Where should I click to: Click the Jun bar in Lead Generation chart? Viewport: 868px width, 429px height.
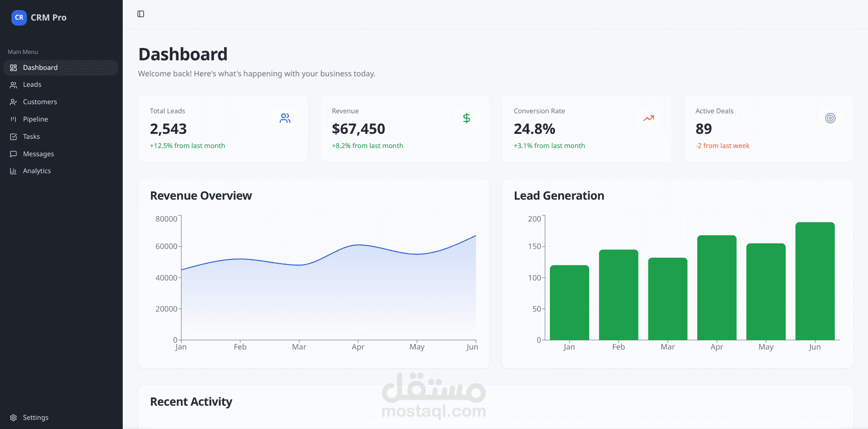(x=815, y=281)
